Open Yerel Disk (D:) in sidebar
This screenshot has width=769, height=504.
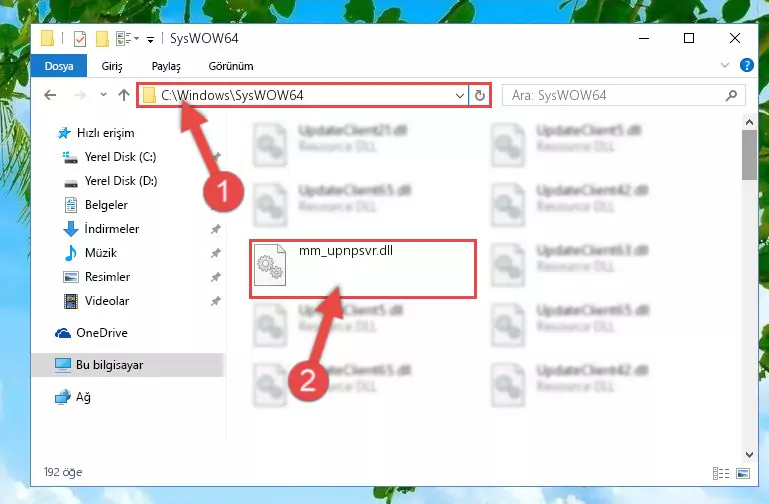(121, 181)
